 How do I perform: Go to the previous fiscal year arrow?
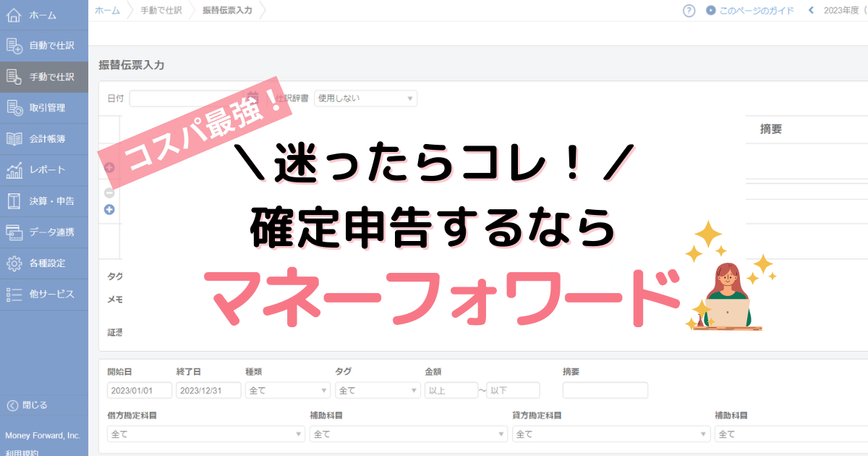(x=811, y=11)
